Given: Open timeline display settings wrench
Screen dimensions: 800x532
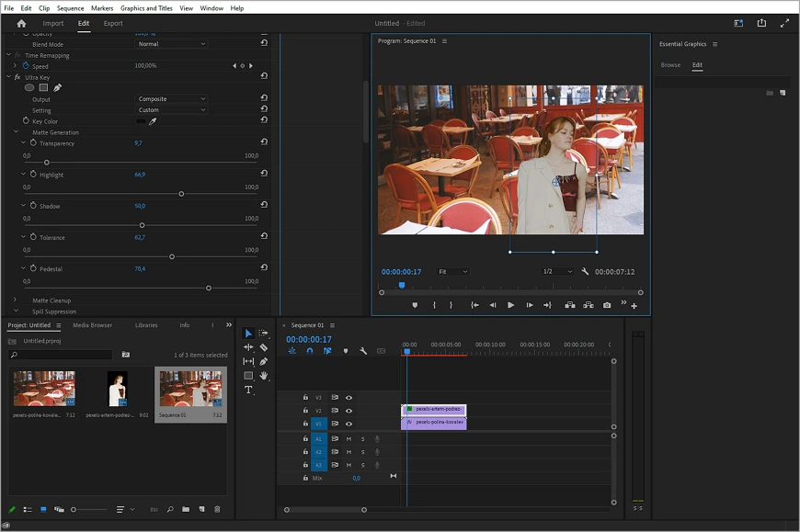Looking at the screenshot, I should coord(363,351).
